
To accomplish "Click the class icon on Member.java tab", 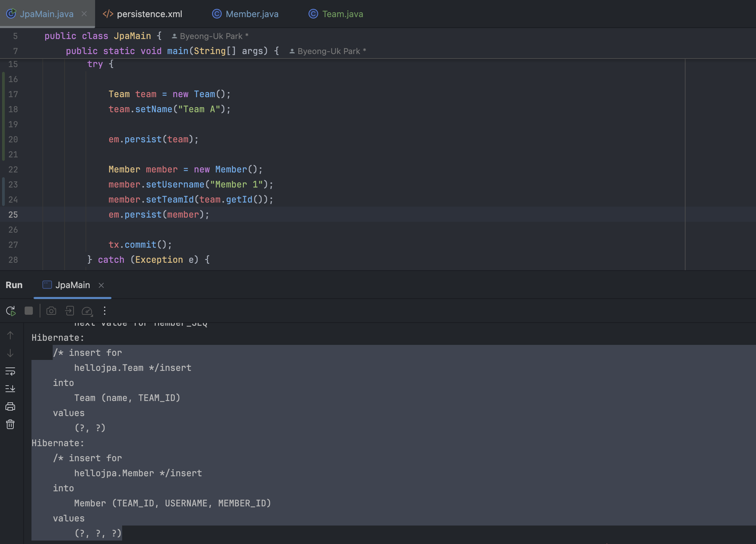I will click(x=217, y=14).
